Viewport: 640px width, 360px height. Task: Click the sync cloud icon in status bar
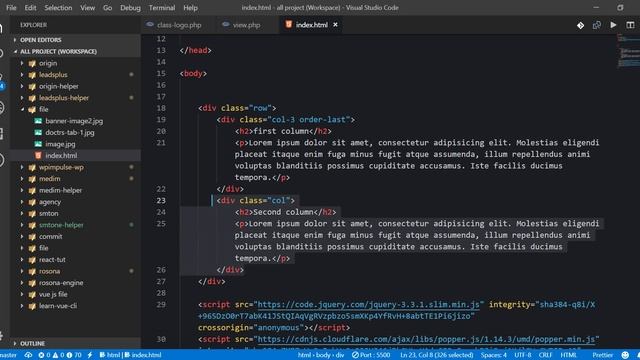(x=28, y=355)
